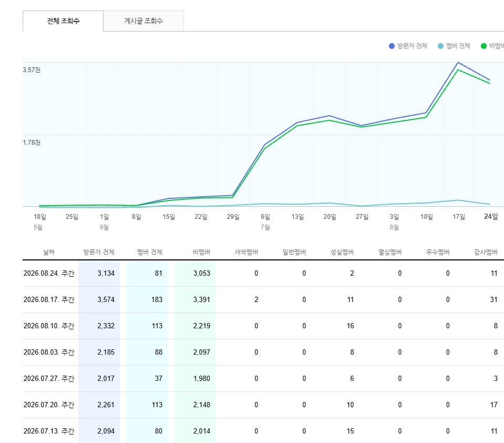Select the 29일 chart axis date
The image size is (504, 443).
[x=233, y=217]
